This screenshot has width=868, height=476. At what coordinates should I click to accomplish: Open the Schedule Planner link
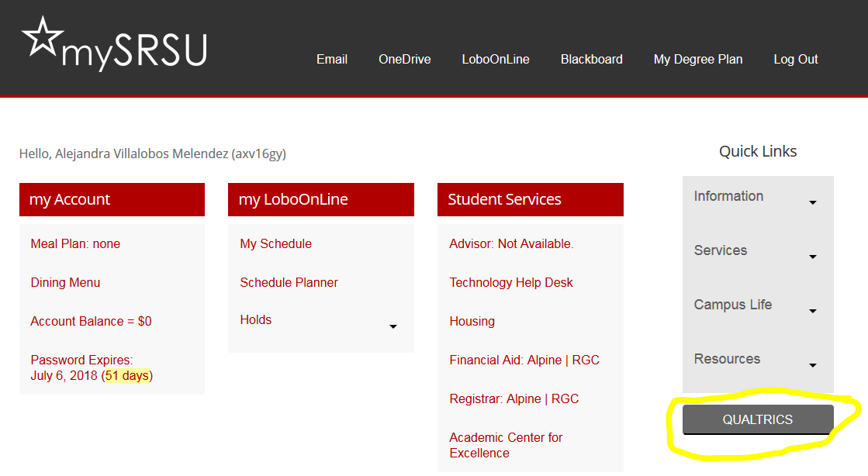pos(289,282)
